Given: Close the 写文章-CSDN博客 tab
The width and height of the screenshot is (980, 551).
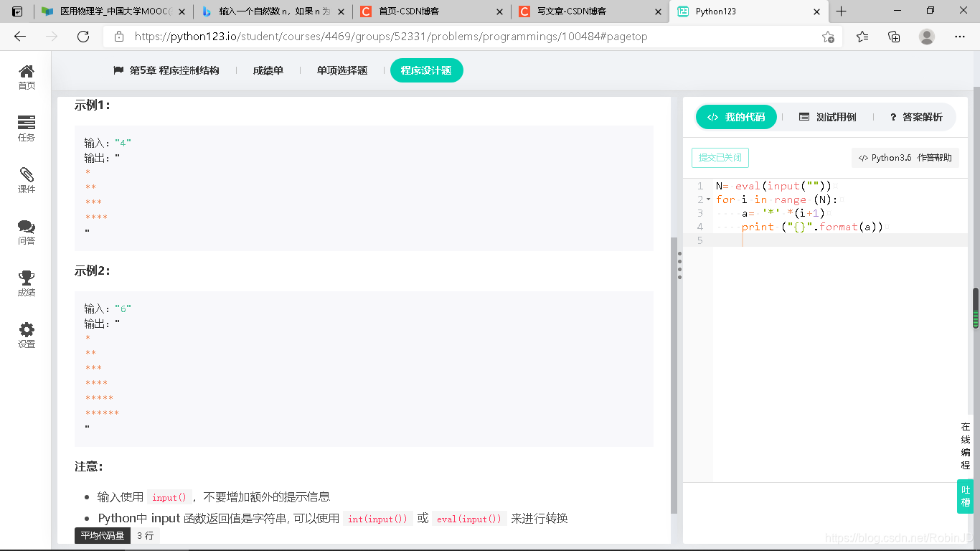Looking at the screenshot, I should click(658, 11).
